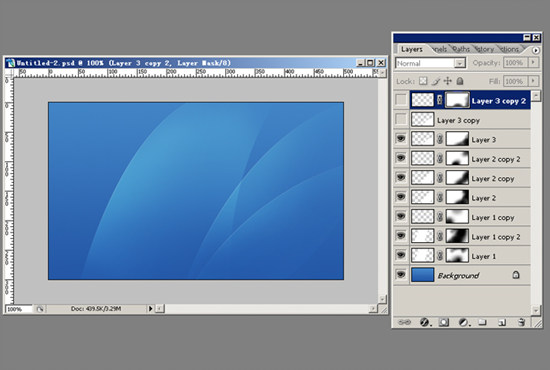Expand the Fill percentage arrow
Viewport: 550px width, 370px height.
pyautogui.click(x=533, y=81)
